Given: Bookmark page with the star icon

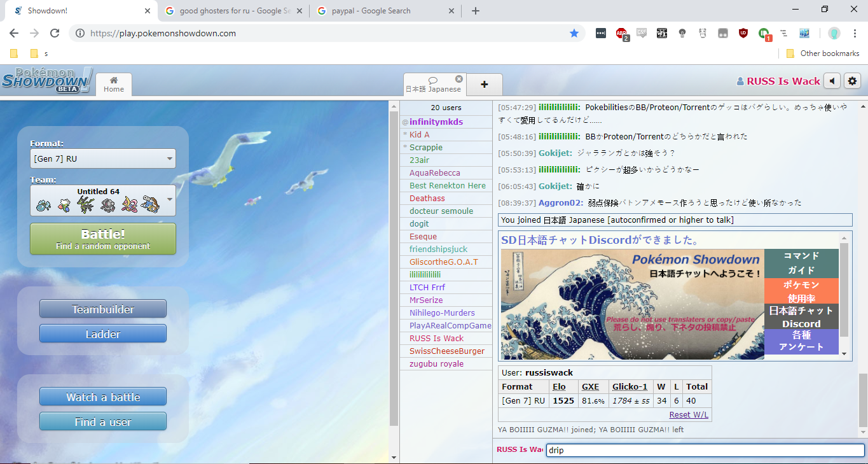Looking at the screenshot, I should (x=574, y=33).
